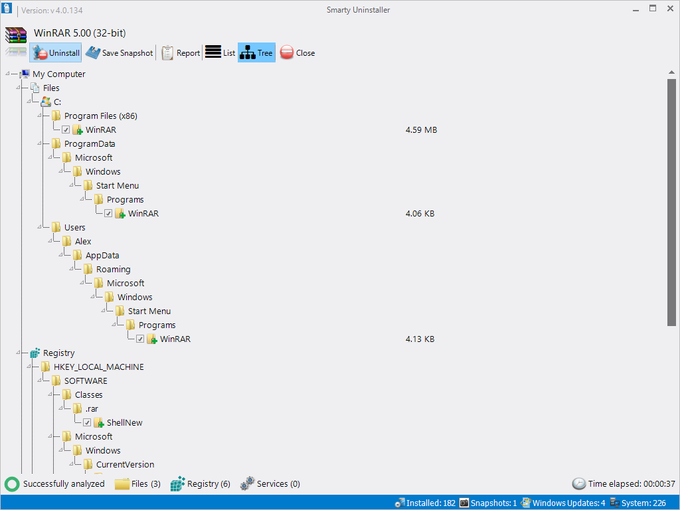Click the Installed: 182 status bar item
This screenshot has width=680, height=510.
click(x=425, y=503)
